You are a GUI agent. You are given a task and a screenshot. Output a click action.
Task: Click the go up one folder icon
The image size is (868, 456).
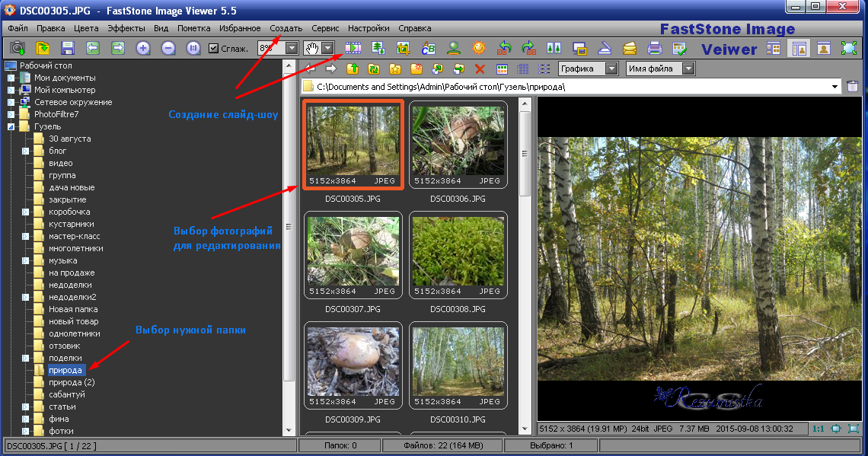click(x=353, y=69)
